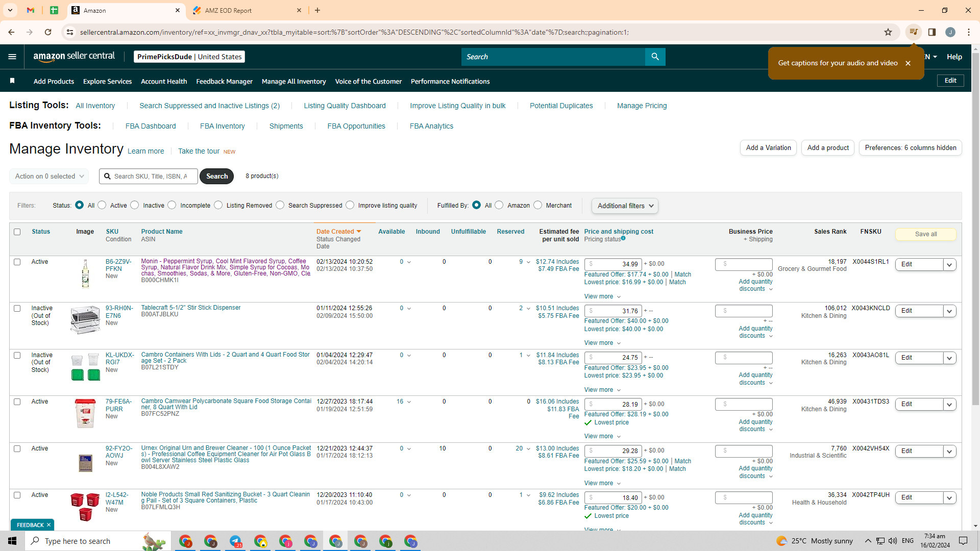This screenshot has height=551, width=980.
Task: Open Chrome three-dot menu
Action: point(968,32)
